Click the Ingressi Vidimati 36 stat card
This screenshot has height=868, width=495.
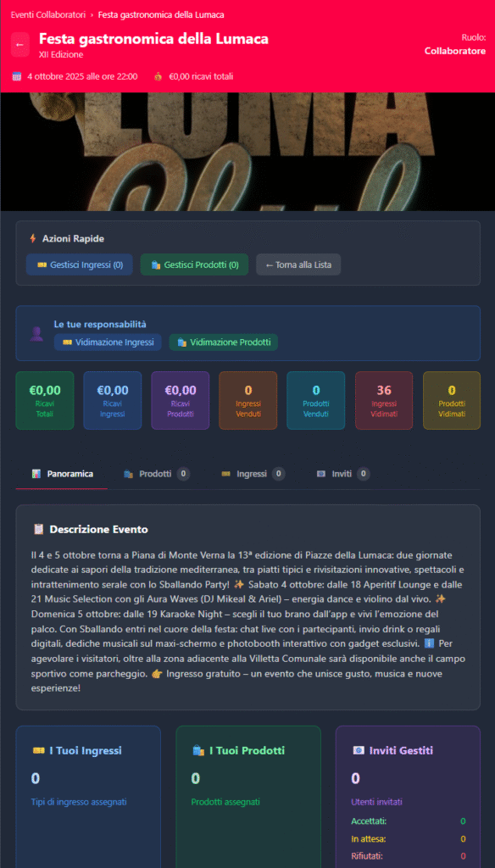point(384,400)
